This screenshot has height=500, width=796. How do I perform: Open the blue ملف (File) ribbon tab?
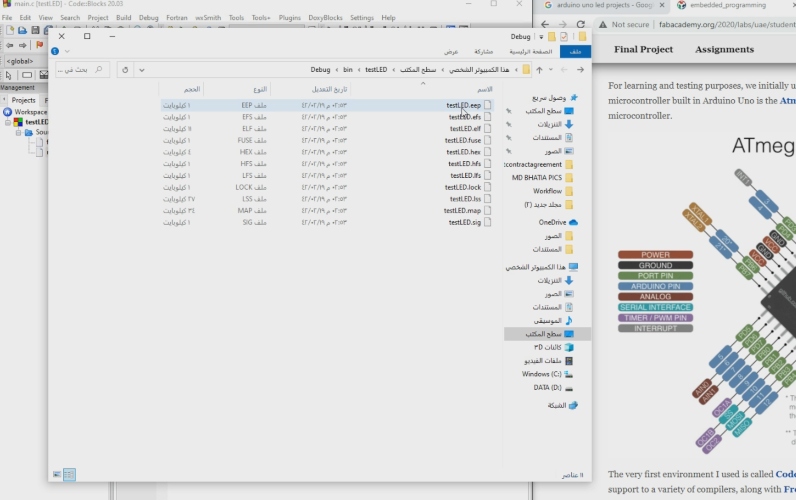click(575, 51)
